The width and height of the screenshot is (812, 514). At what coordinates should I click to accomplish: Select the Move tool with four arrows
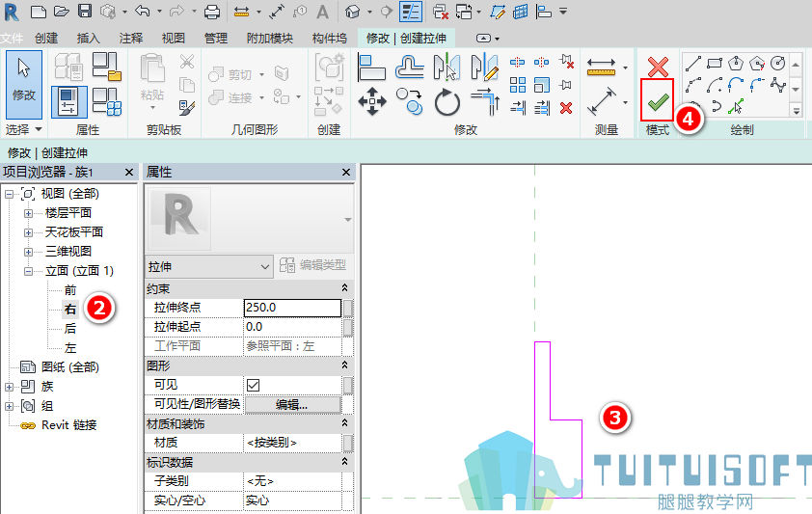(x=372, y=101)
